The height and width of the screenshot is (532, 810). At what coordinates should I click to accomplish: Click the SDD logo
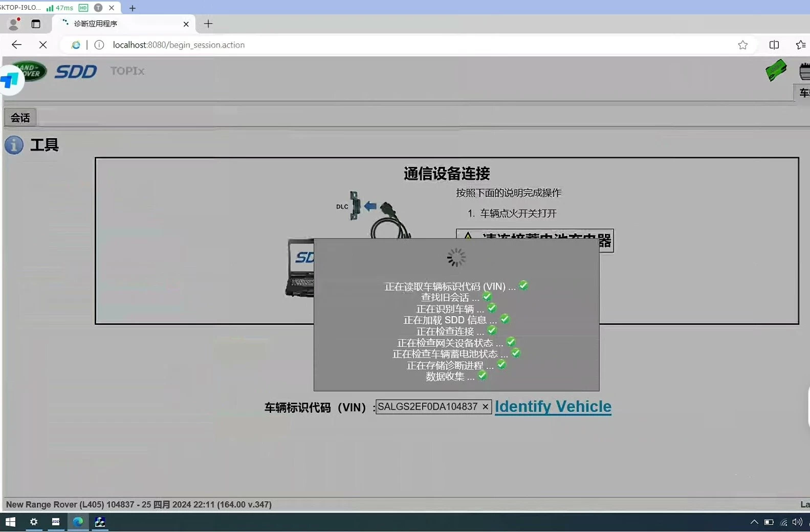[76, 72]
